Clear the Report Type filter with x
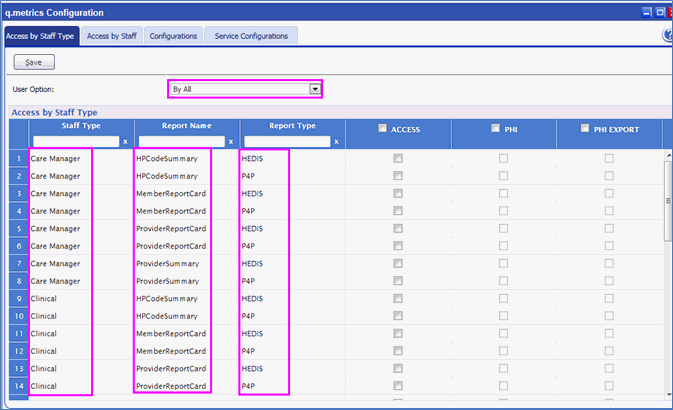673x410 pixels. click(x=336, y=142)
